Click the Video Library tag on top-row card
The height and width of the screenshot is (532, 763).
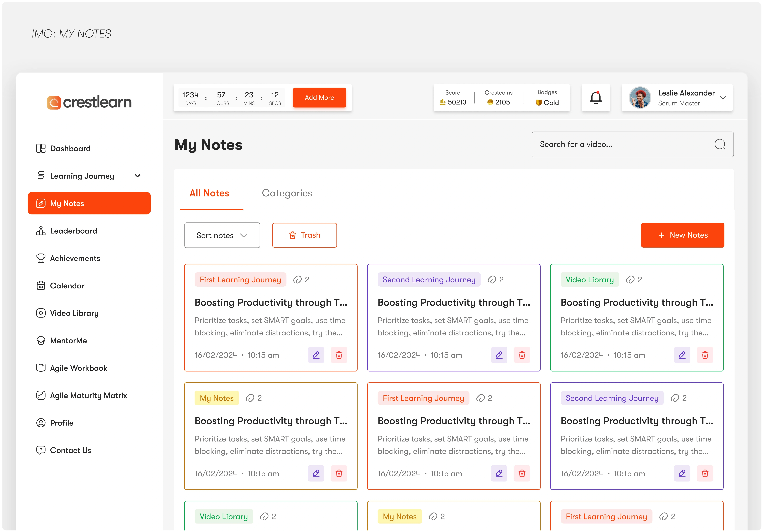tap(590, 280)
